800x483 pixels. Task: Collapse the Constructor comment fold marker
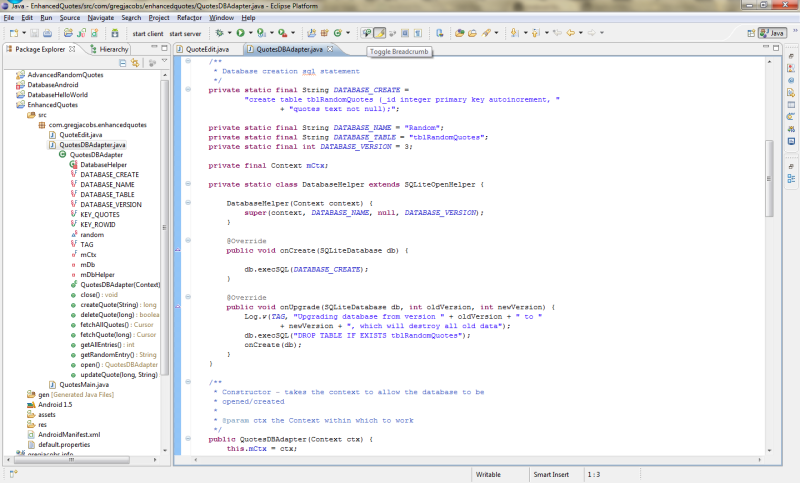188,381
